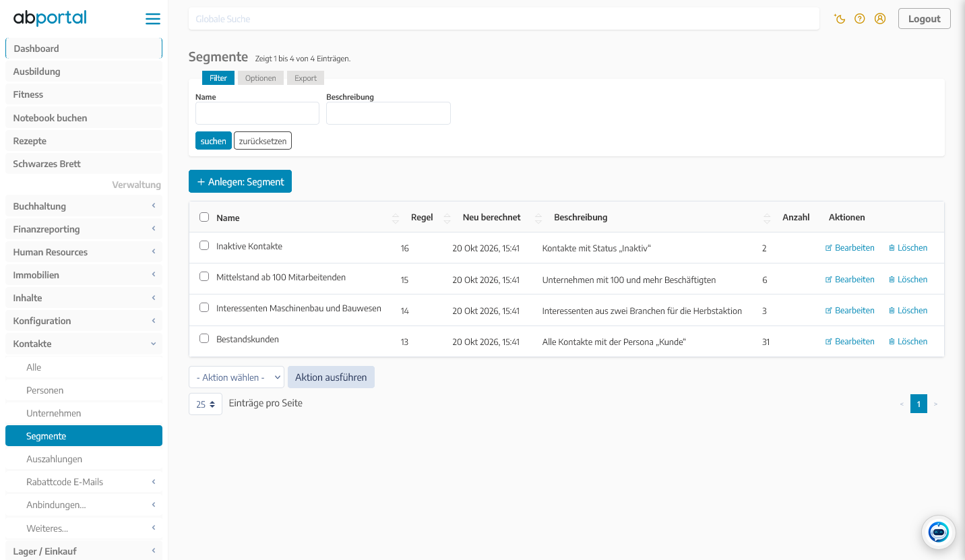Select the checkbox for Inaktive Kontakte
Image resolution: width=965 pixels, height=560 pixels.
pyautogui.click(x=204, y=246)
